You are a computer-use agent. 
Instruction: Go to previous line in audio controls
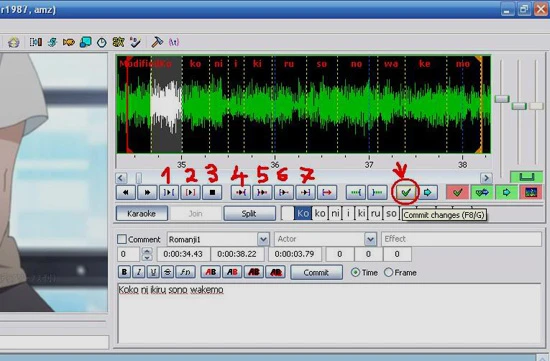126,192
